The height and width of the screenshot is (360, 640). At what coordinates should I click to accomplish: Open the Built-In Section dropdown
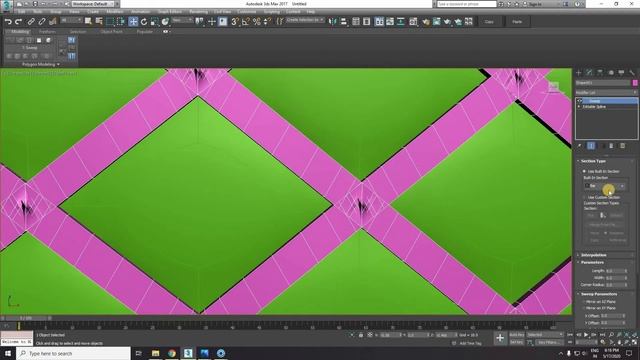tap(605, 186)
